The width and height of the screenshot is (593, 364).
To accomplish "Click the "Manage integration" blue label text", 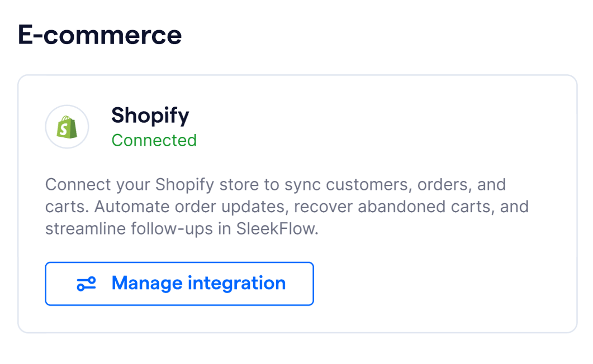I will tap(198, 283).
